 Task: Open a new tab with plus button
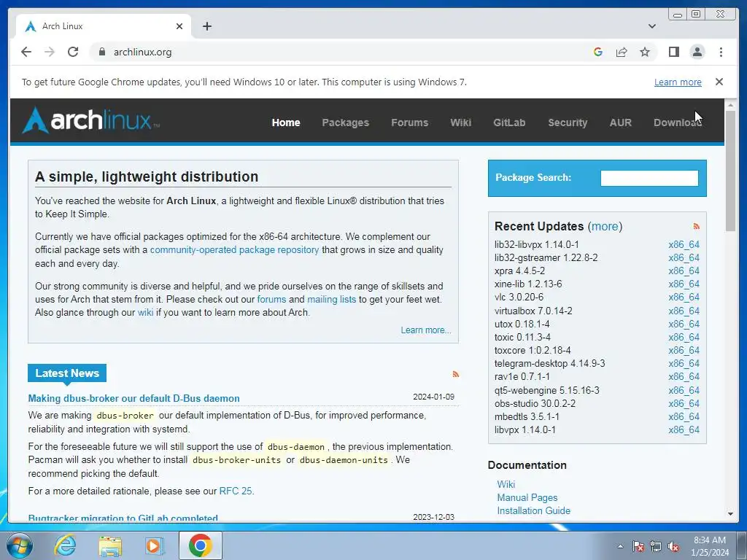[206, 26]
